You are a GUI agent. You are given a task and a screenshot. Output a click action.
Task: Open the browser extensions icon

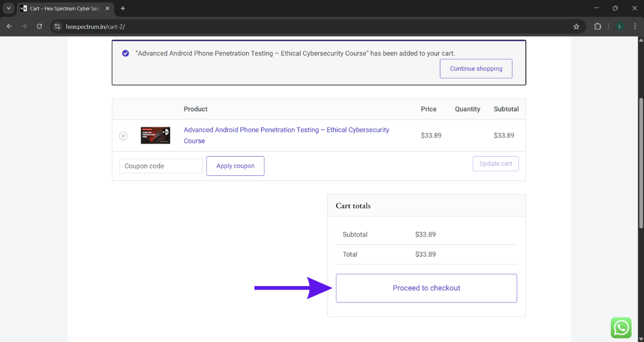598,26
